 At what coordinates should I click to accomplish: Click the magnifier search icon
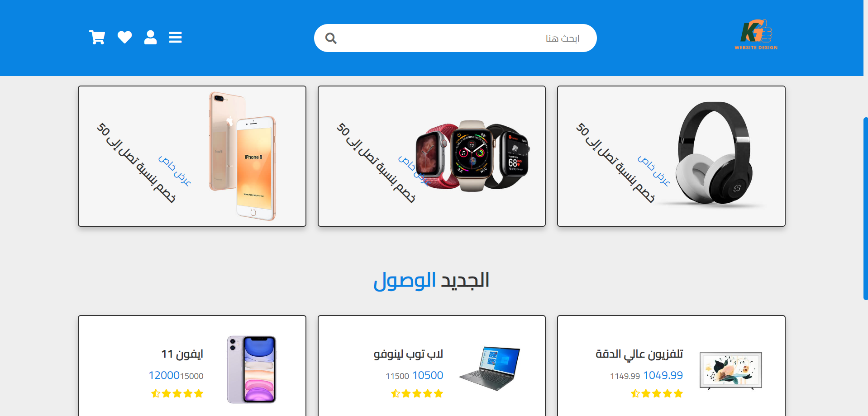pos(331,38)
